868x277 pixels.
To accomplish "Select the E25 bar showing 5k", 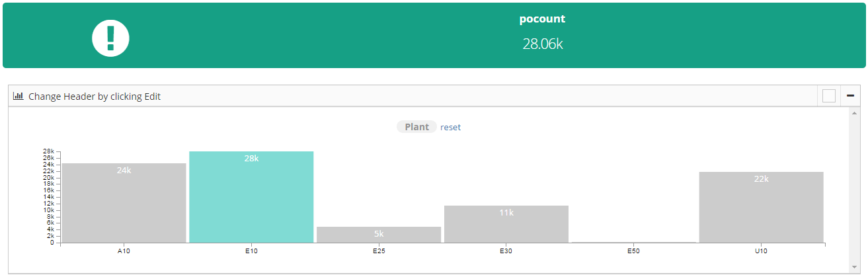I will pos(379,235).
